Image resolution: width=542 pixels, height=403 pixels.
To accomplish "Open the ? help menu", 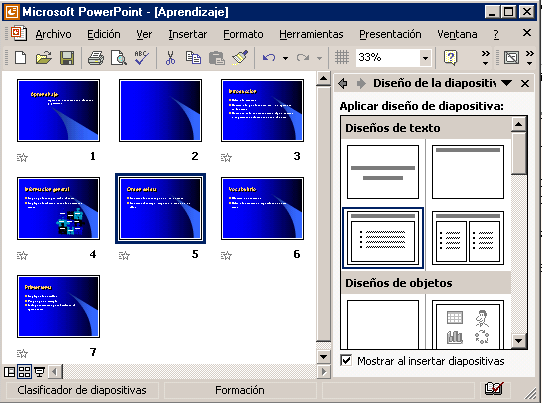I will click(x=496, y=34).
